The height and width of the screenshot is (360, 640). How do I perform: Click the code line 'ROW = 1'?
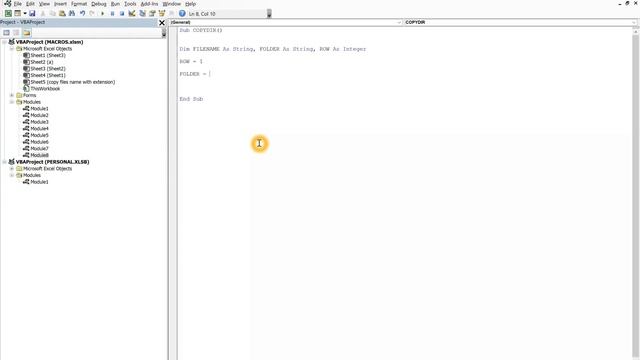click(191, 61)
